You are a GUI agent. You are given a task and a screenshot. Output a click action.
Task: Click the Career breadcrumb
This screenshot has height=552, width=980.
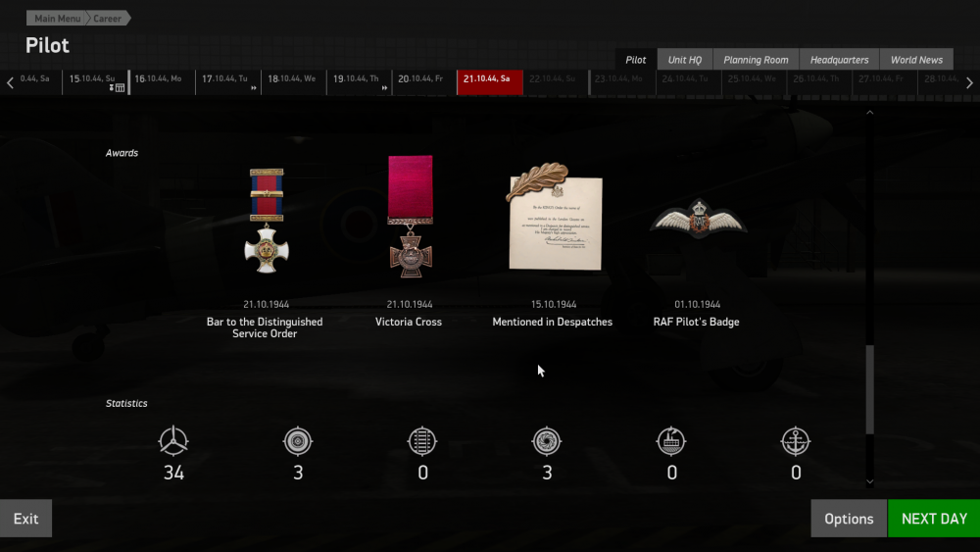click(108, 18)
